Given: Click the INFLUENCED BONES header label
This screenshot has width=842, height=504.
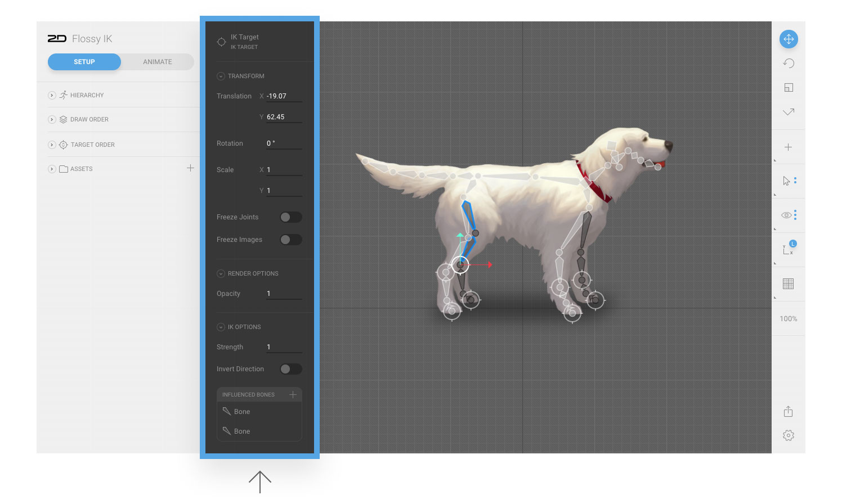Looking at the screenshot, I should [x=248, y=395].
